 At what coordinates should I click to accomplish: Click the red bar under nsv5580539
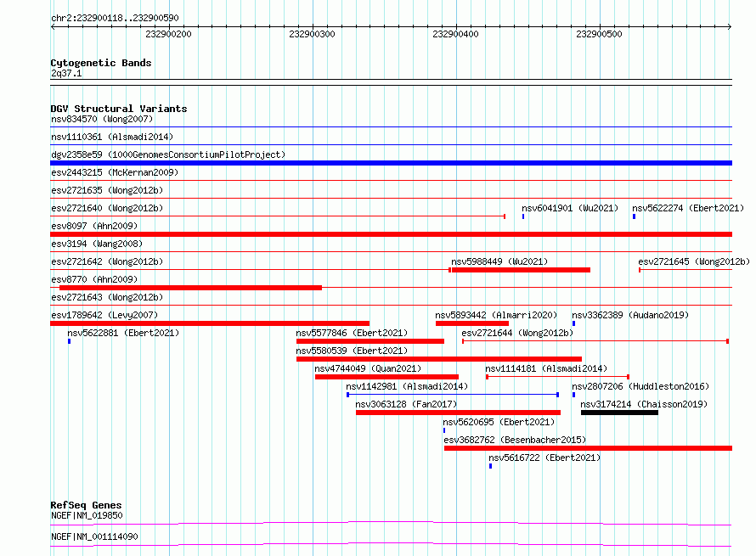[x=439, y=359]
